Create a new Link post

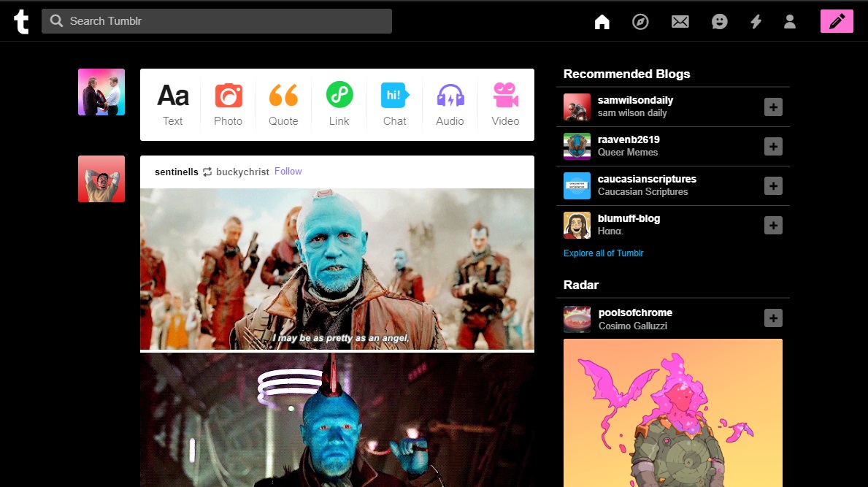click(x=339, y=104)
